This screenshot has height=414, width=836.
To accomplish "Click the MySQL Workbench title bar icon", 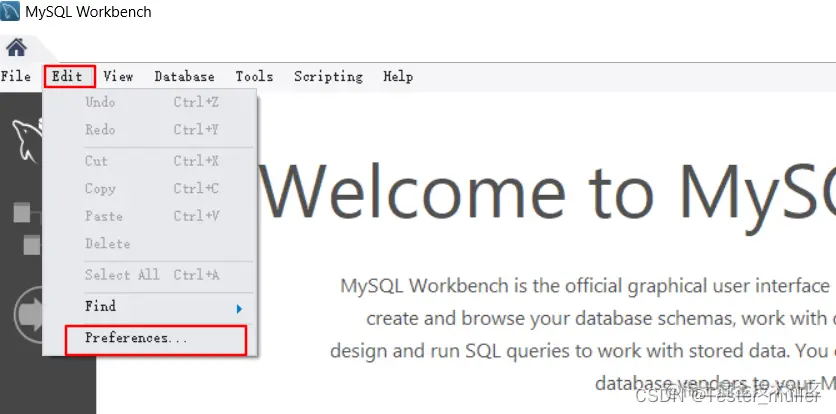I will point(10,11).
